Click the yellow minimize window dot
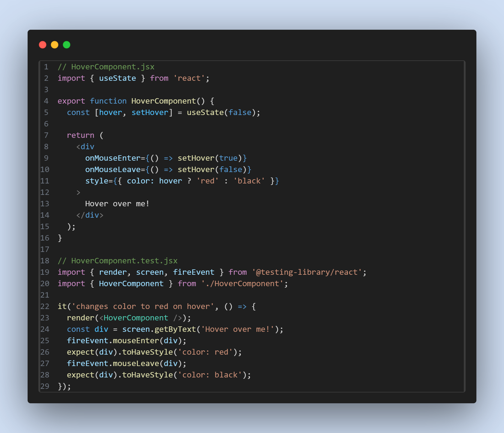Image resolution: width=504 pixels, height=433 pixels. pos(55,45)
